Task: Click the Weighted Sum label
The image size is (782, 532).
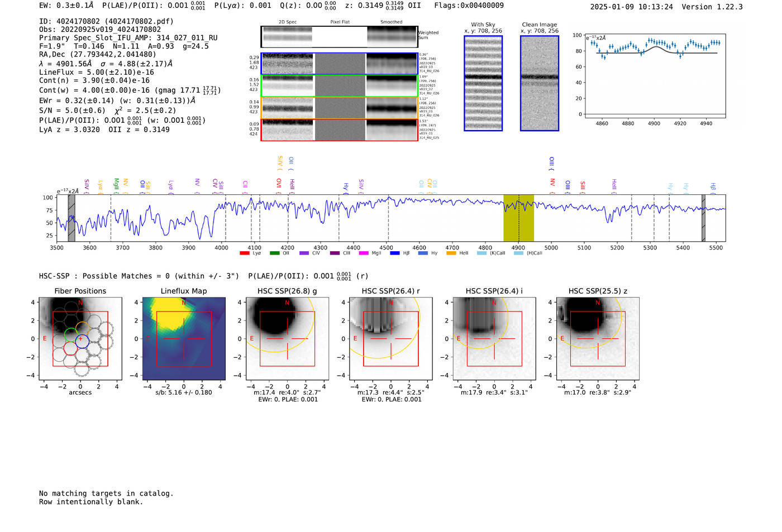Action: tap(428, 35)
